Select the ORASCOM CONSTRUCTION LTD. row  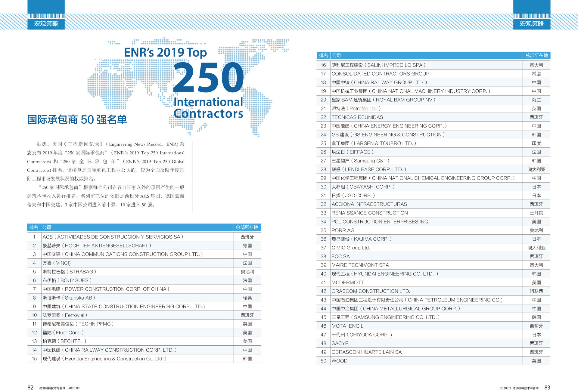tap(433, 292)
